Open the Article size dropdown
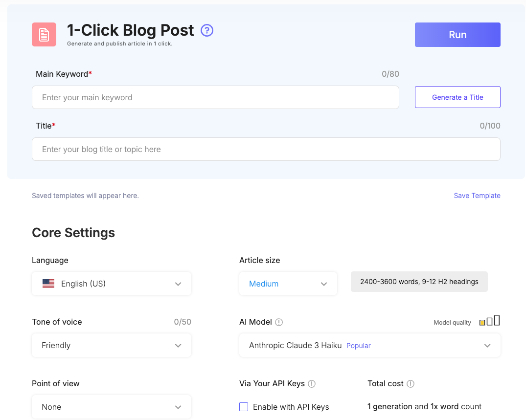Image resolution: width=526 pixels, height=420 pixels. tap(288, 283)
